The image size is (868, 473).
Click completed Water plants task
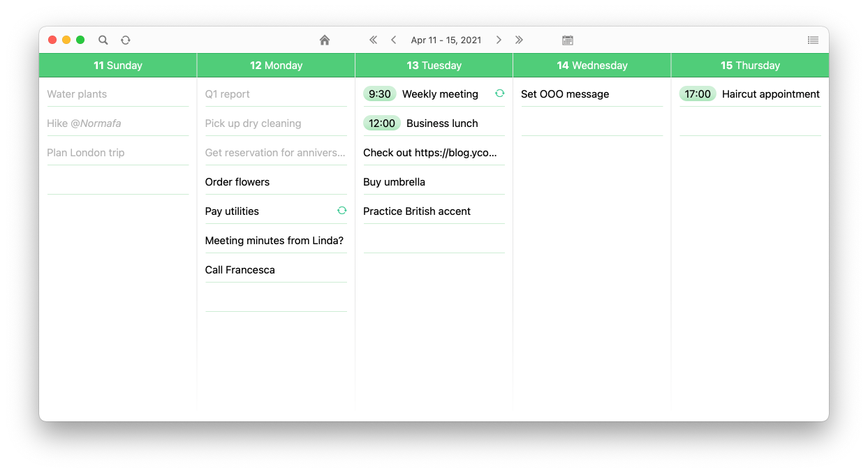(x=77, y=94)
